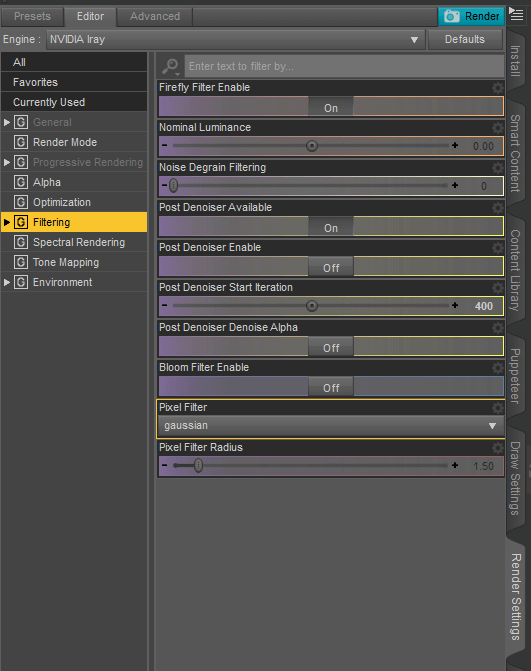Image resolution: width=531 pixels, height=671 pixels.
Task: Open the Pixel Filter gaussian dropdown
Action: (331, 426)
